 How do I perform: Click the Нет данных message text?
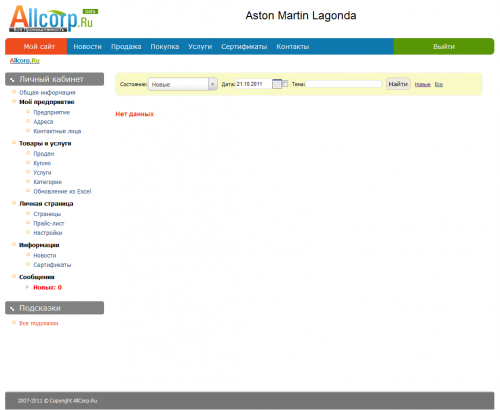pyautogui.click(x=135, y=114)
